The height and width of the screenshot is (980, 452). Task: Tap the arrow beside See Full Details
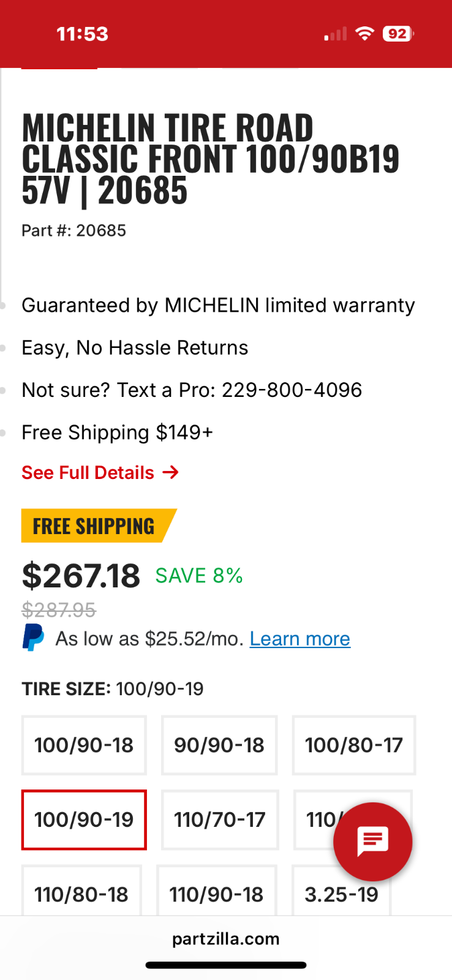pyautogui.click(x=171, y=472)
